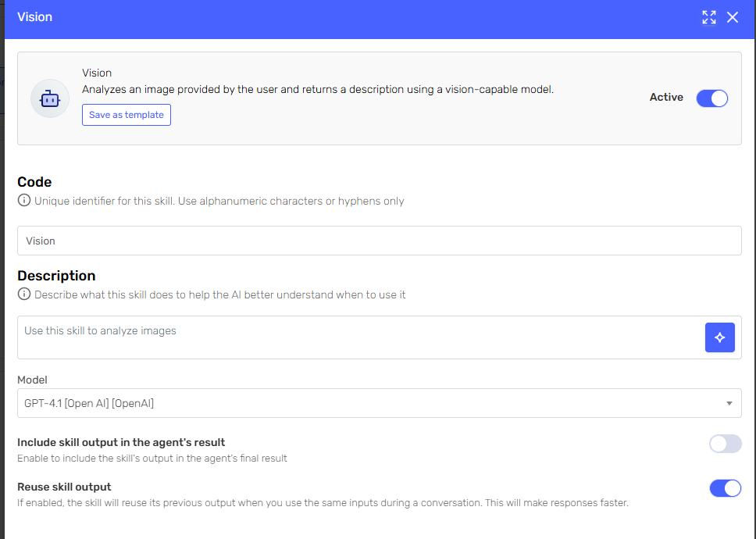Click the 'Analyzes an image provided' description text
The image size is (756, 539).
click(317, 89)
